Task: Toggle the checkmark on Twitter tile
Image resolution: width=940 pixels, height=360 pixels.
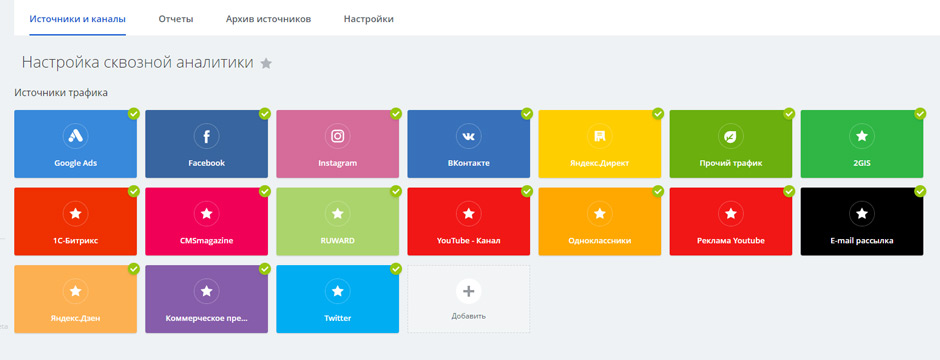Action: tap(396, 269)
